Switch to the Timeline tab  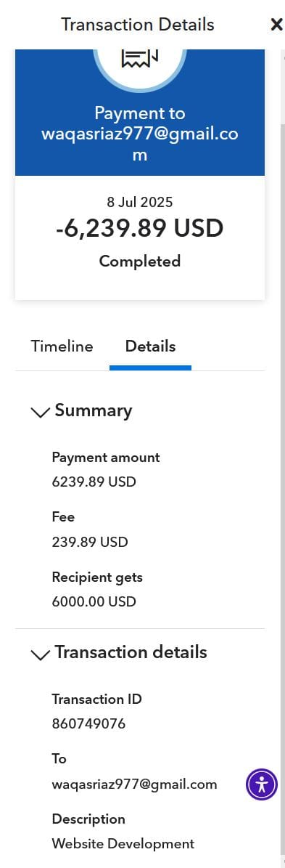(62, 346)
